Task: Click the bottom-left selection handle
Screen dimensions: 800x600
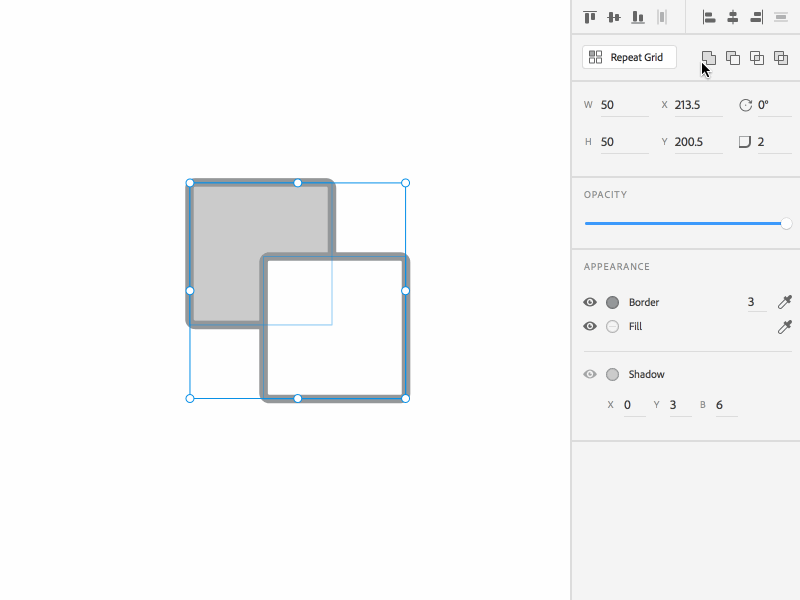Action: (190, 398)
